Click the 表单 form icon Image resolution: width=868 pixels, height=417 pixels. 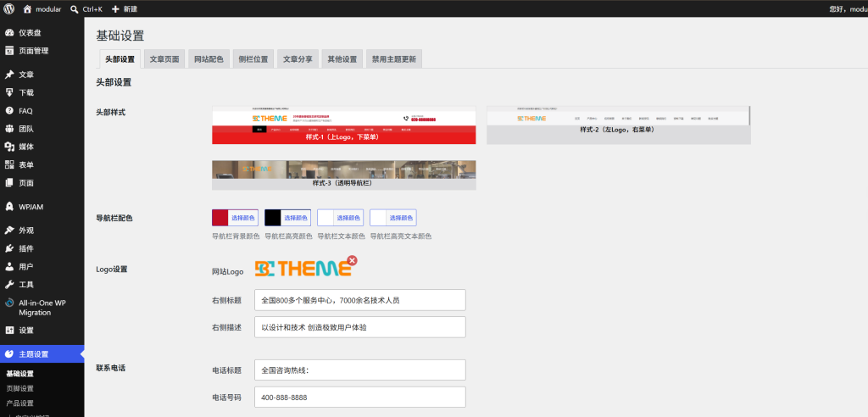tap(9, 164)
